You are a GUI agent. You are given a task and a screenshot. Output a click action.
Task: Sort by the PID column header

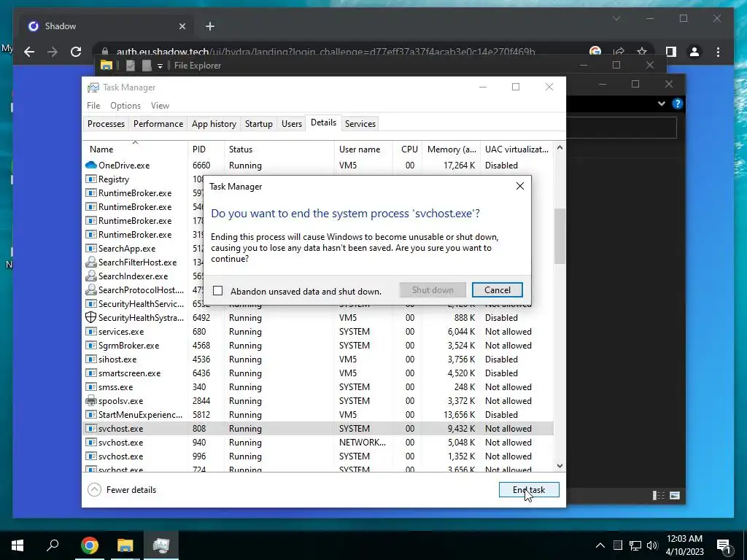(206, 149)
